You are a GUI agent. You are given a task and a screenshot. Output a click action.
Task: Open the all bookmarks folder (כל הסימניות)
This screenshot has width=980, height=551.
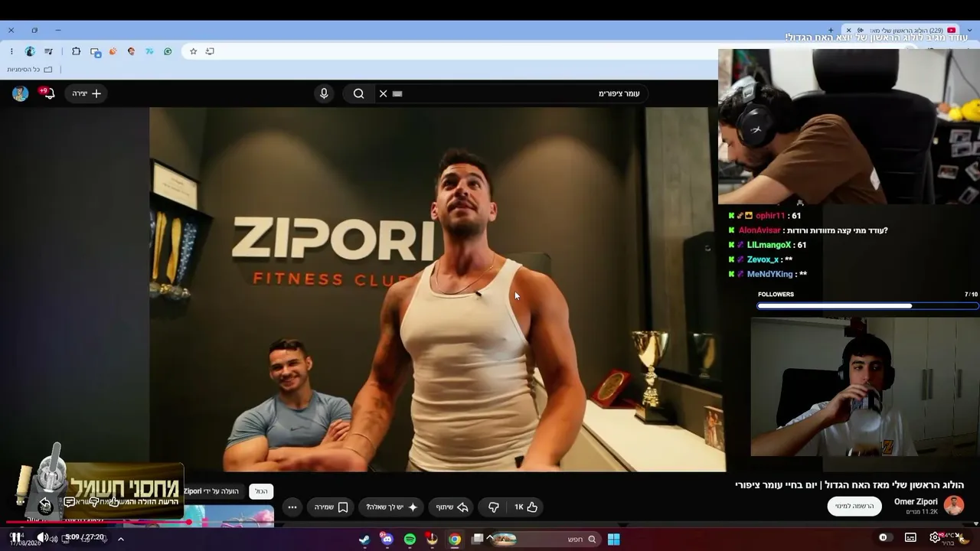coord(31,70)
